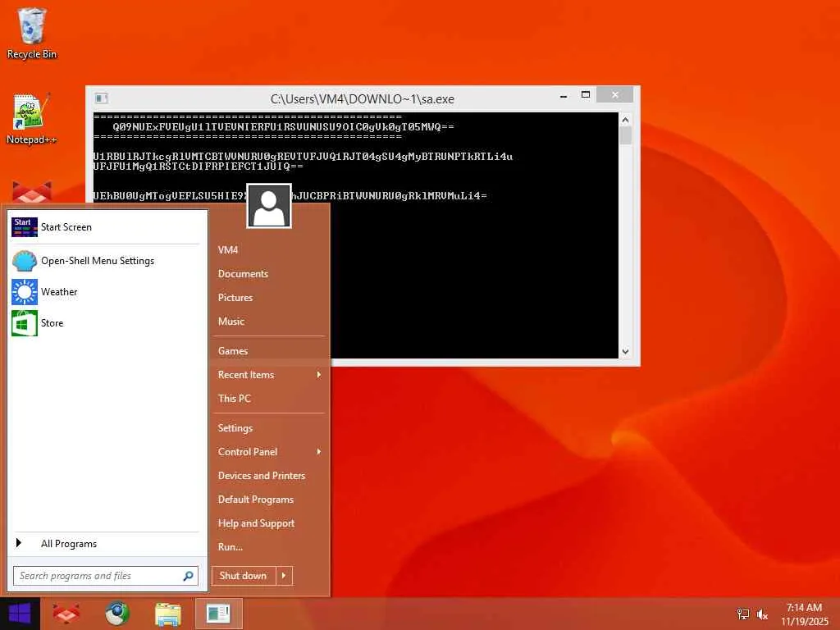Open Music from start menu
The height and width of the screenshot is (630, 840).
[269, 322]
